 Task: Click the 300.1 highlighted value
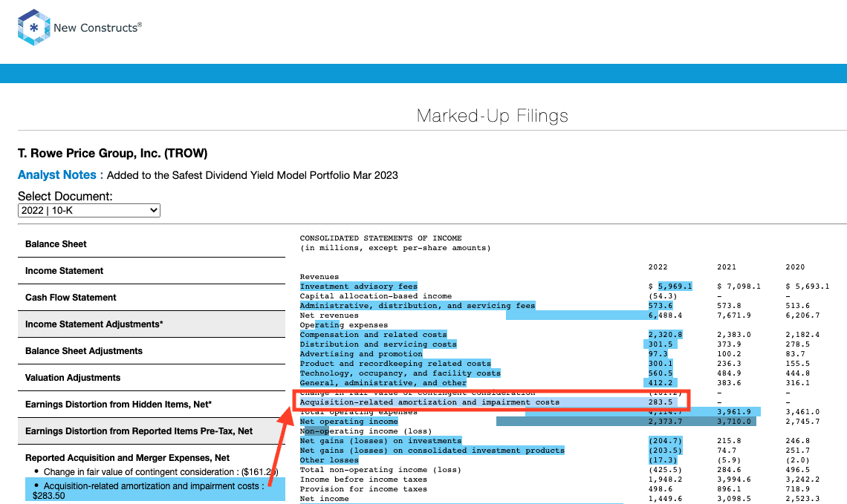pos(660,364)
